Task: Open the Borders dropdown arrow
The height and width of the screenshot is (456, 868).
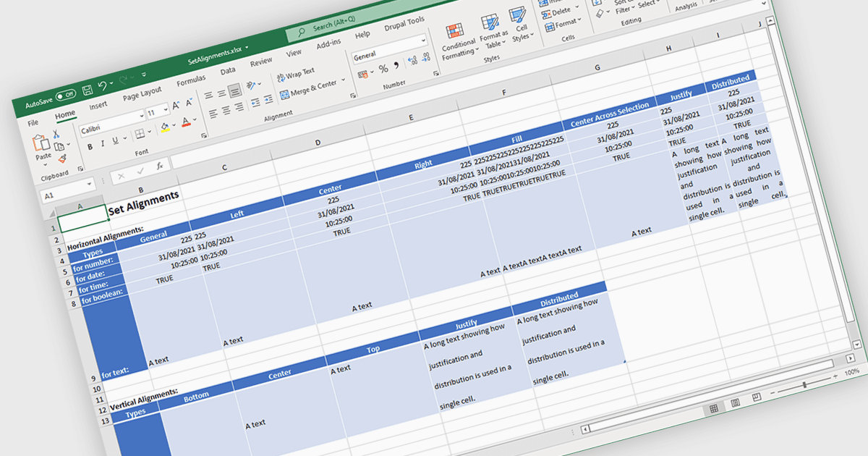Action: [150, 132]
